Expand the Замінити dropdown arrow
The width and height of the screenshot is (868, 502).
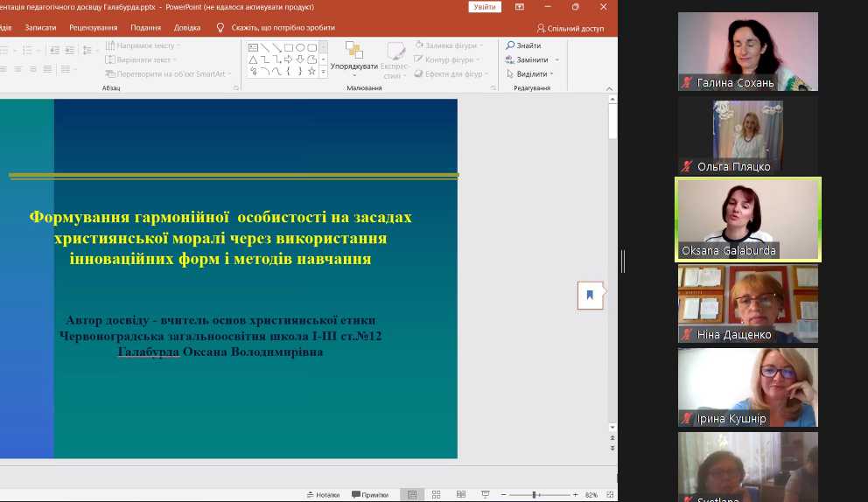point(557,60)
